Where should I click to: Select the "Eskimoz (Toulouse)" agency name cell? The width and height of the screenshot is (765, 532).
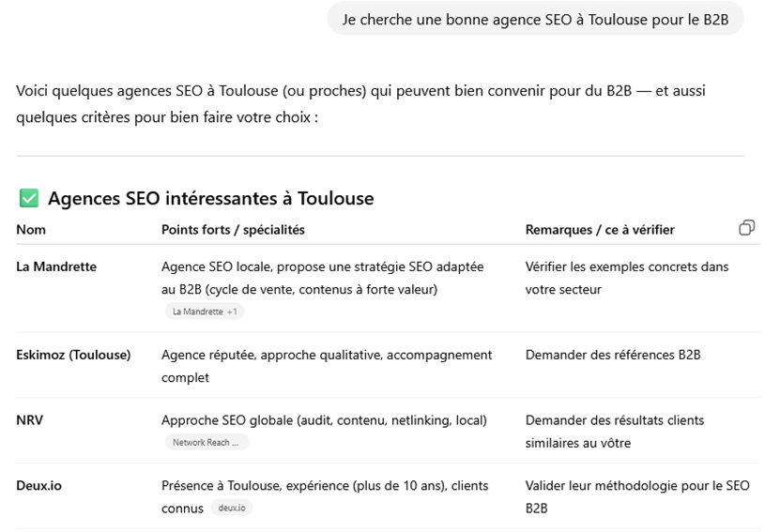pyautogui.click(x=73, y=355)
